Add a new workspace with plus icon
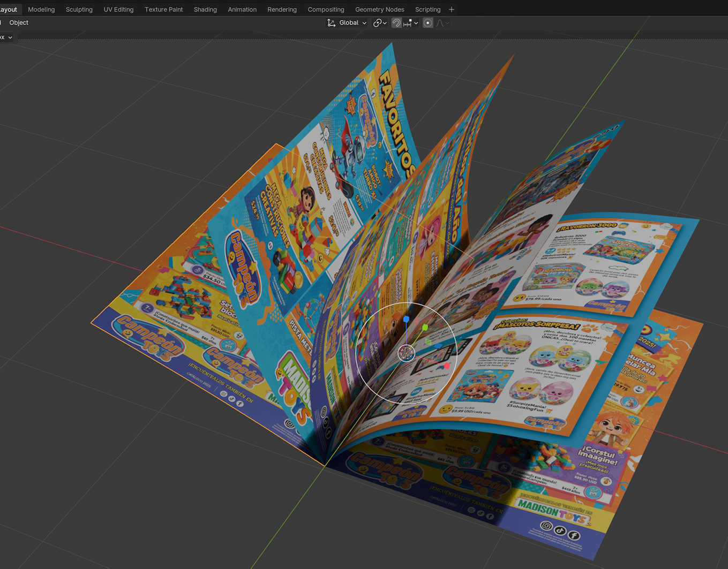Image resolution: width=728 pixels, height=569 pixels. click(x=452, y=9)
